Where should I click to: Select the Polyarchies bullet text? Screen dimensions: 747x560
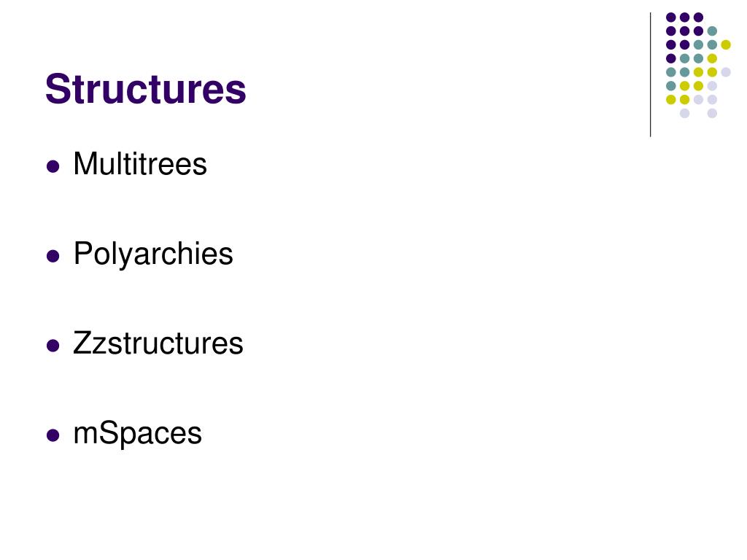coord(153,254)
